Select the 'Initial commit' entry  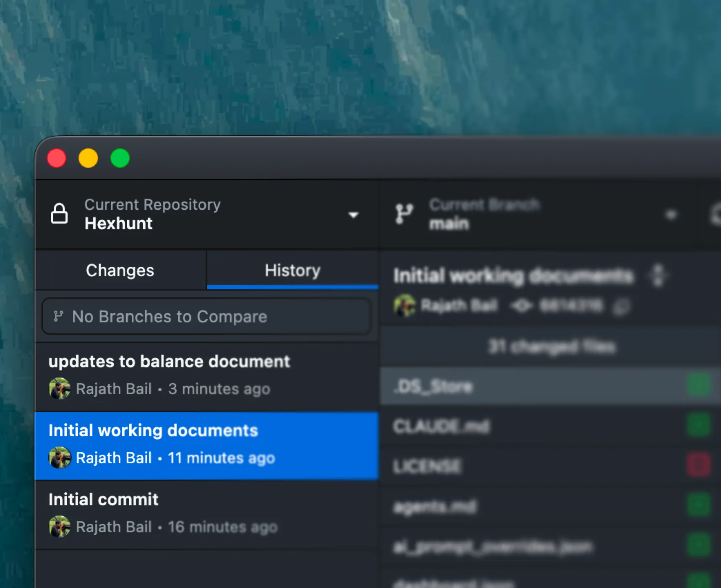[206, 515]
